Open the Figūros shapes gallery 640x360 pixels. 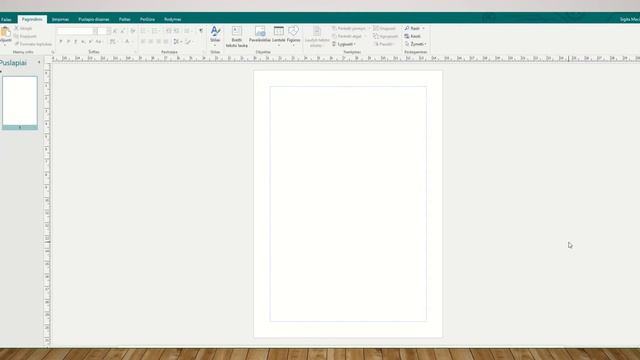point(293,35)
